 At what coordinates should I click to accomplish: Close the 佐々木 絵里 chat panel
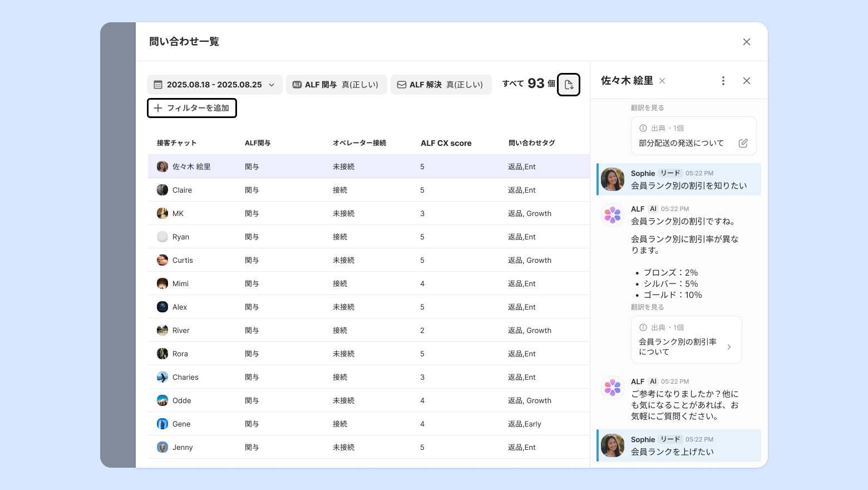[x=747, y=81]
